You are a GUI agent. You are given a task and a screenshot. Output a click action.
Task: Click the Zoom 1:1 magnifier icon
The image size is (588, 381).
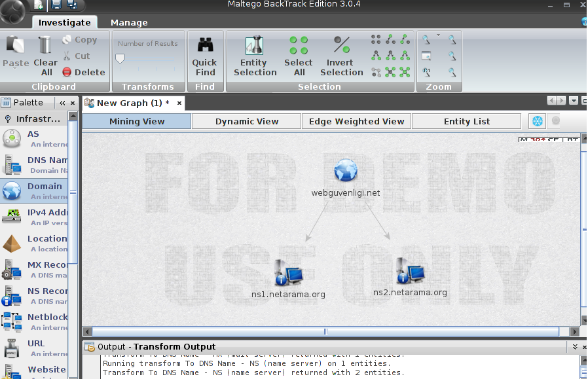click(x=426, y=72)
